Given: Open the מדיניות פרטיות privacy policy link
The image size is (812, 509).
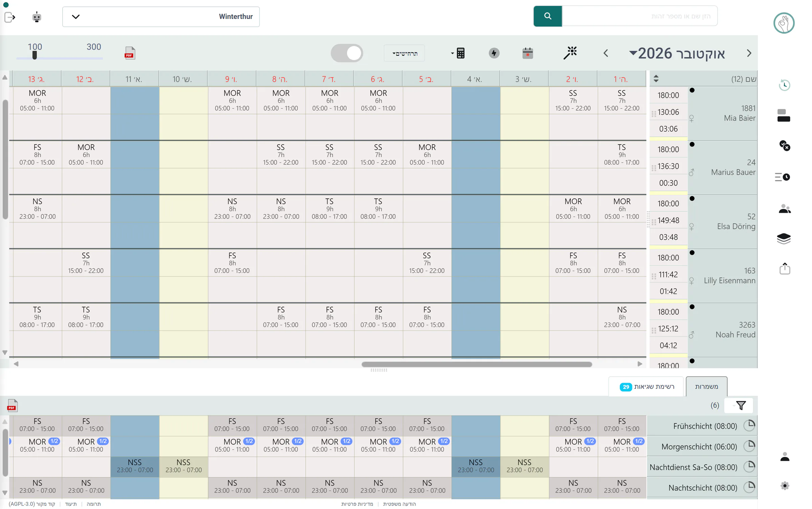Looking at the screenshot, I should point(357,504).
